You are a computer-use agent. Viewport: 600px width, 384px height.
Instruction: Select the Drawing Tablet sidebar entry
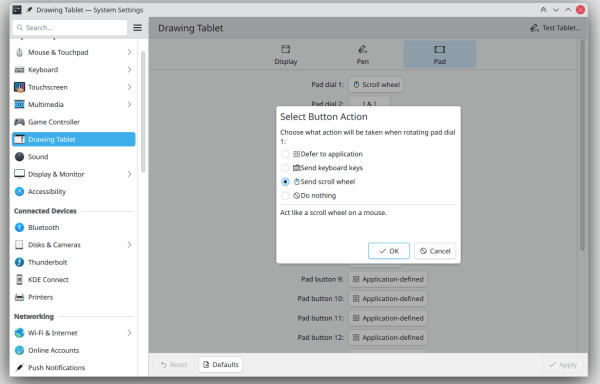[x=73, y=139]
